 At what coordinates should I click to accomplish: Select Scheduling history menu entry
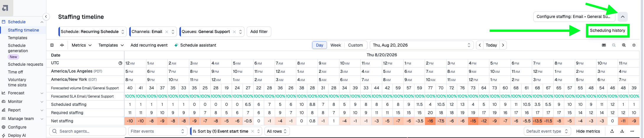(607, 30)
